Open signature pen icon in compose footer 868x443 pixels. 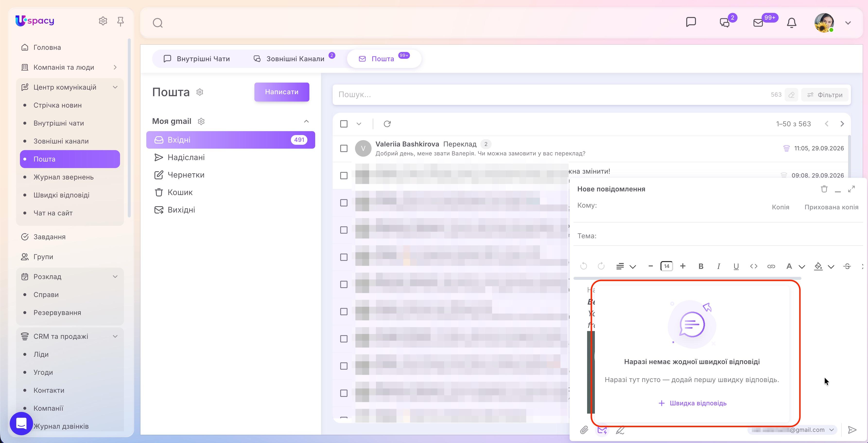(620, 430)
